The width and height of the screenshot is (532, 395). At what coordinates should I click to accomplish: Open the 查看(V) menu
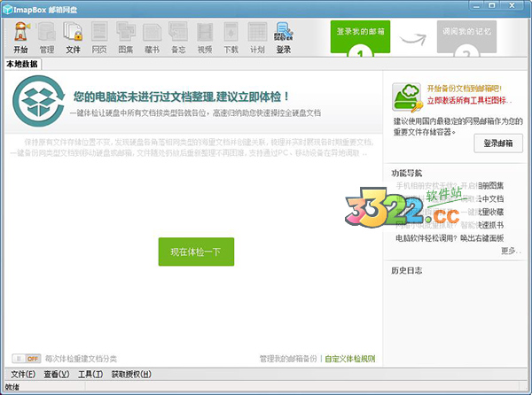[x=55, y=375]
